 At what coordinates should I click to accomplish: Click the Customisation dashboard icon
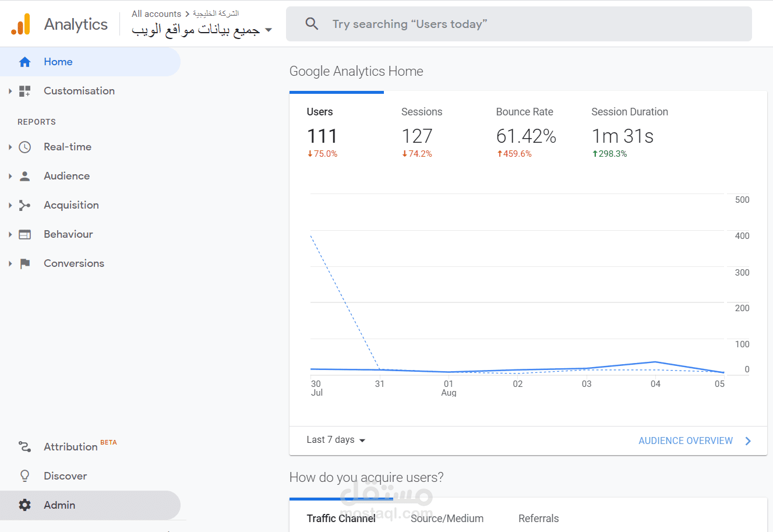tap(24, 91)
